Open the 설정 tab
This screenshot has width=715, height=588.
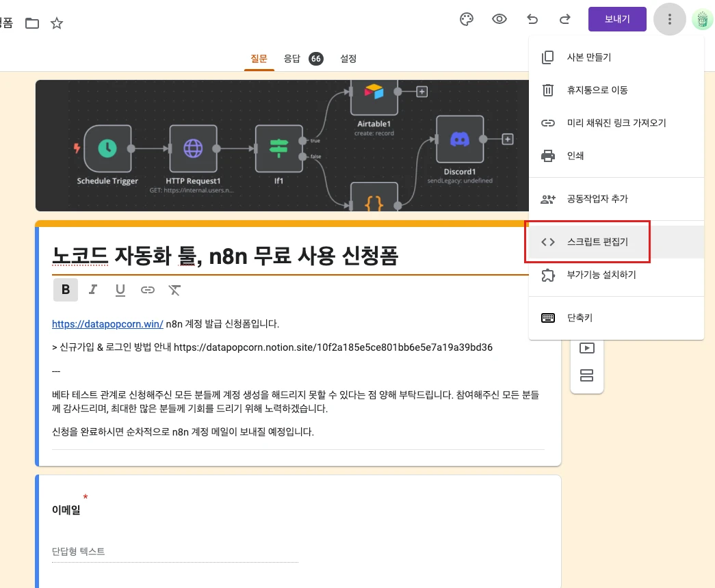point(348,58)
